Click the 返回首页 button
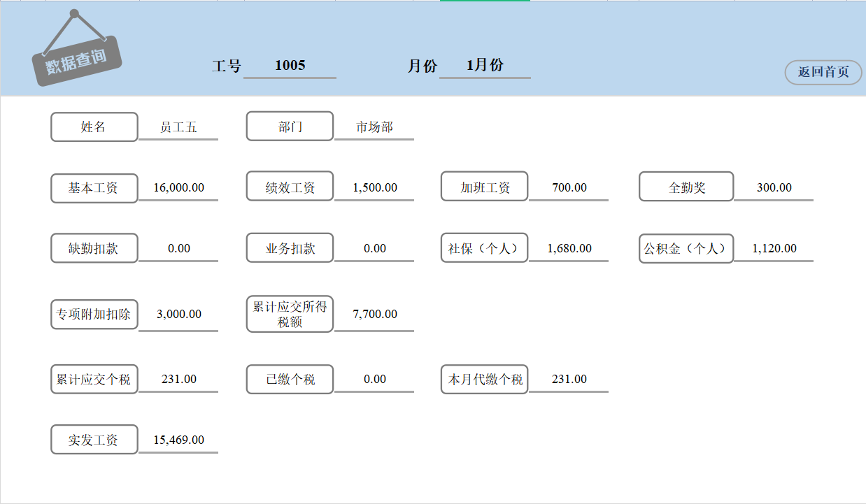The height and width of the screenshot is (504, 866). (823, 73)
